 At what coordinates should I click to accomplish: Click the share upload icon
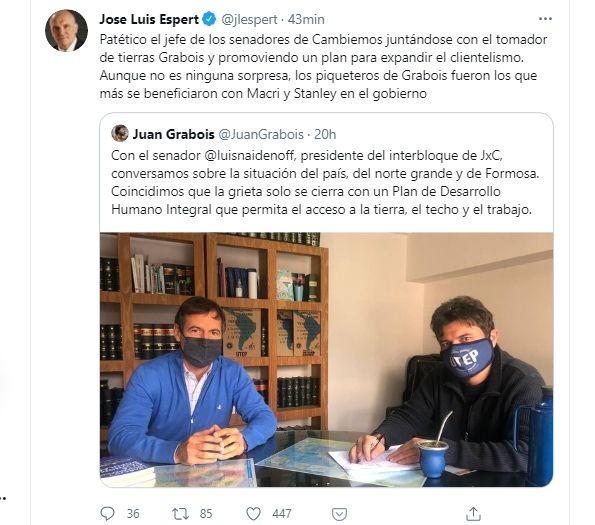[x=473, y=514]
